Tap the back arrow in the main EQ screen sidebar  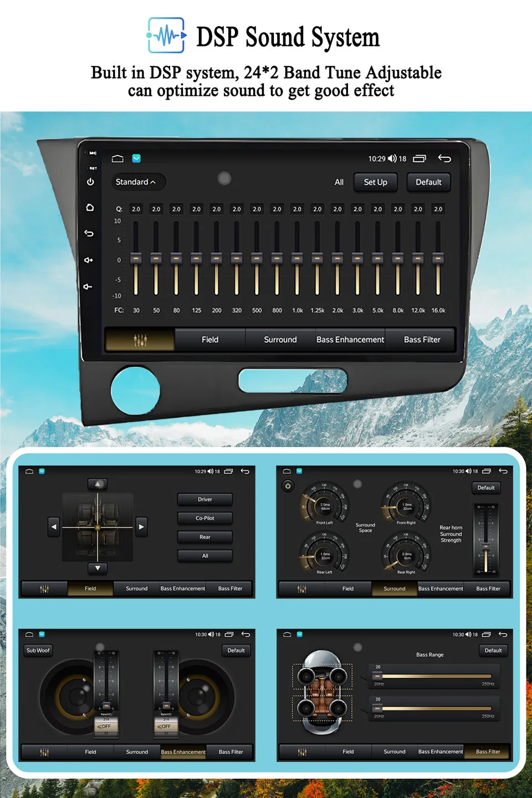[x=89, y=233]
